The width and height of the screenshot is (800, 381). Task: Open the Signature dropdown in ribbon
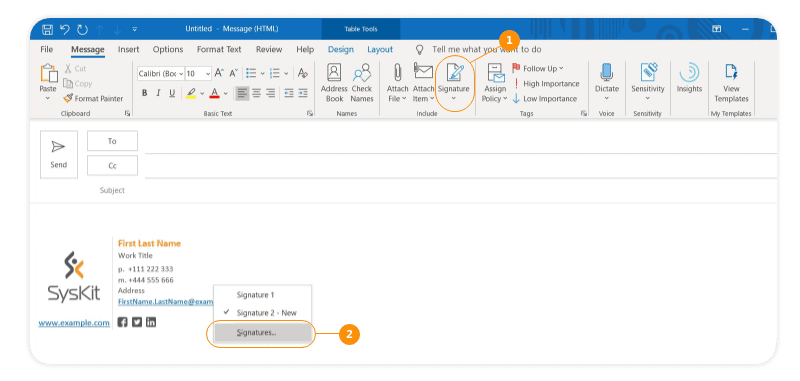454,83
